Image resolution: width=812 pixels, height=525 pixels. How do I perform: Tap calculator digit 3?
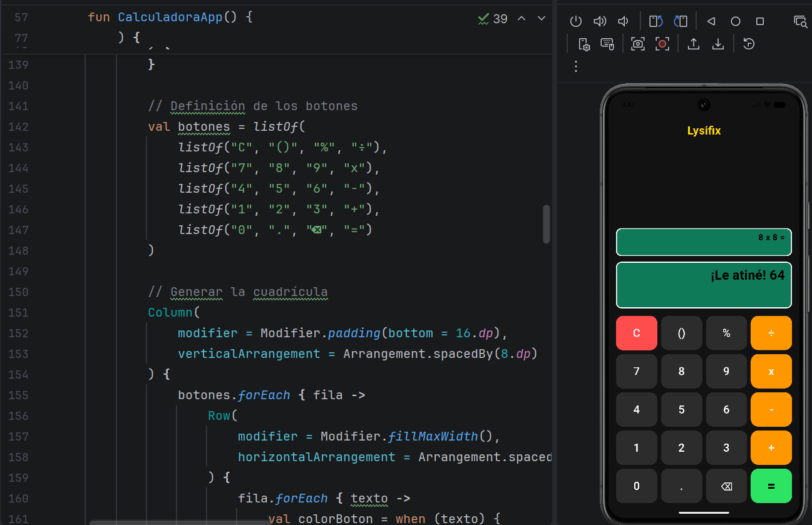pos(726,447)
